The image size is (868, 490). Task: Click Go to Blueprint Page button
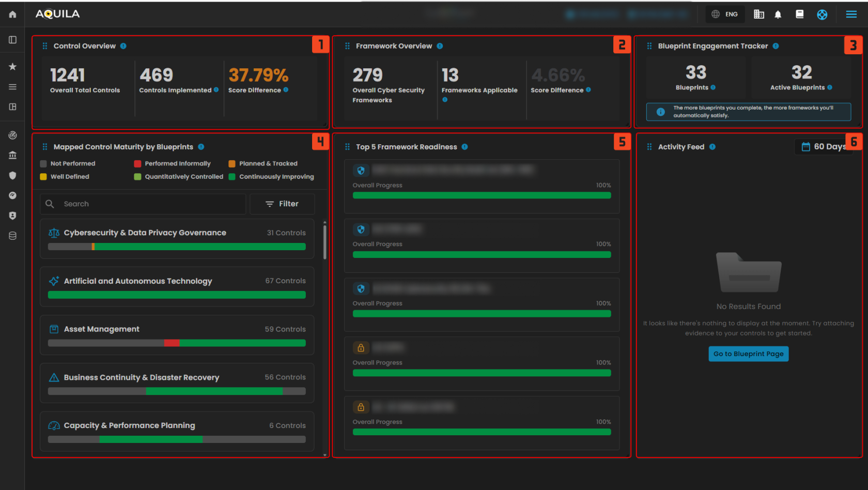tap(748, 354)
